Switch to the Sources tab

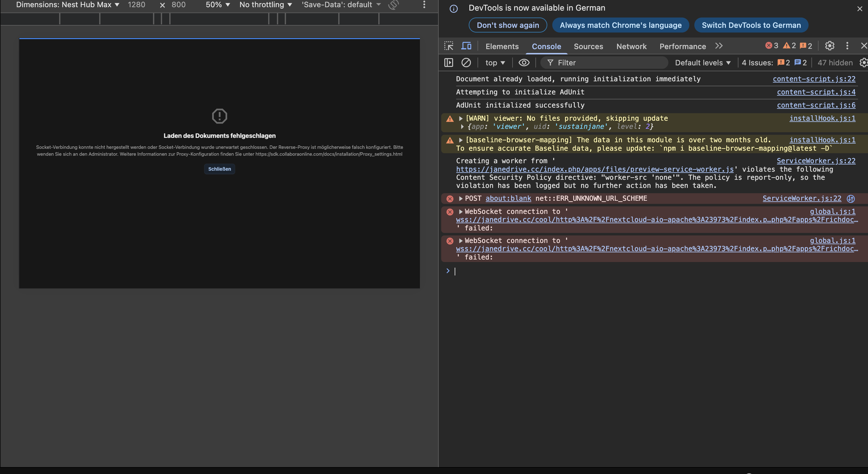click(x=588, y=47)
